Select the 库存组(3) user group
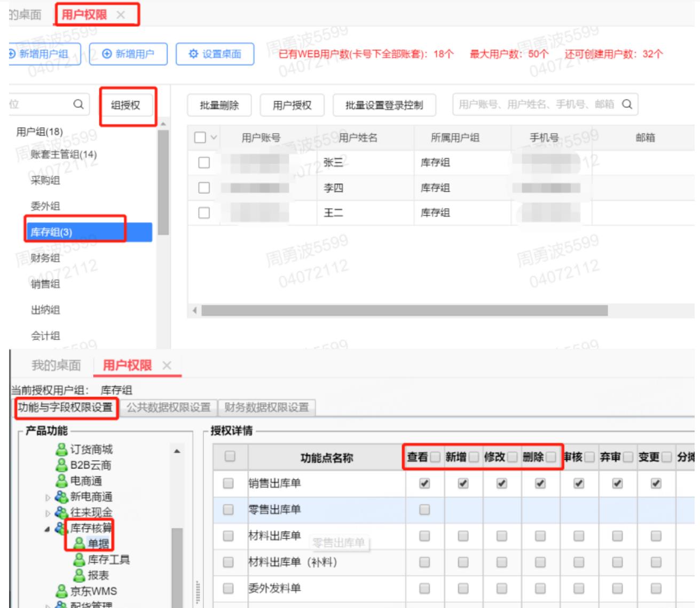 (x=89, y=232)
